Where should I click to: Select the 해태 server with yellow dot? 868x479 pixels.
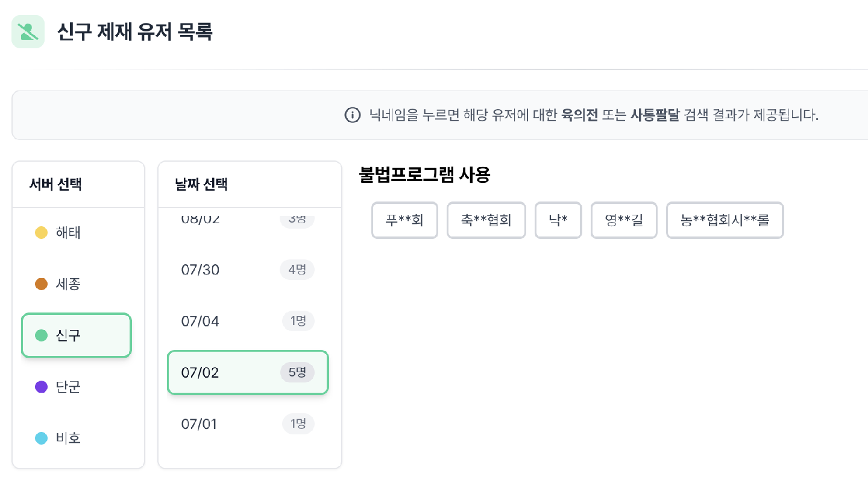coord(77,233)
